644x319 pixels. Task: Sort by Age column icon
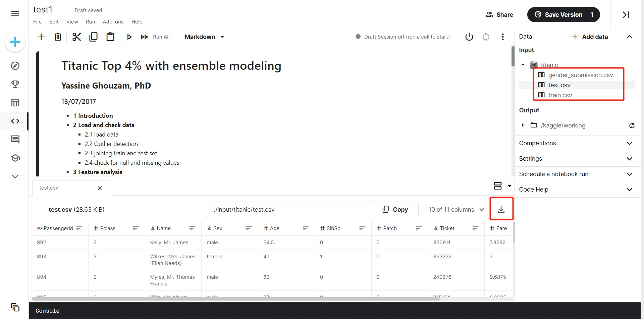[x=306, y=228]
